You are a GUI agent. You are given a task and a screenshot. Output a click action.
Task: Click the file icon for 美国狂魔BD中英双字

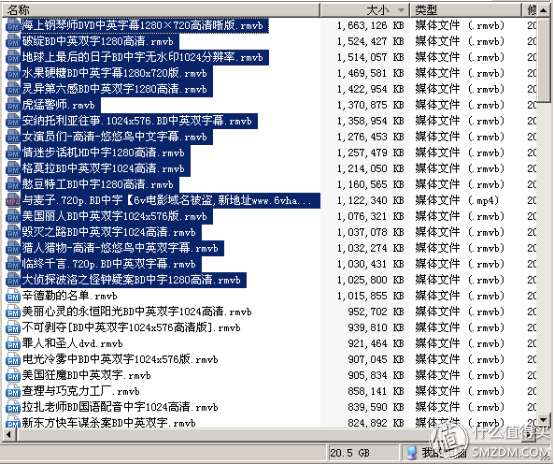point(13,376)
